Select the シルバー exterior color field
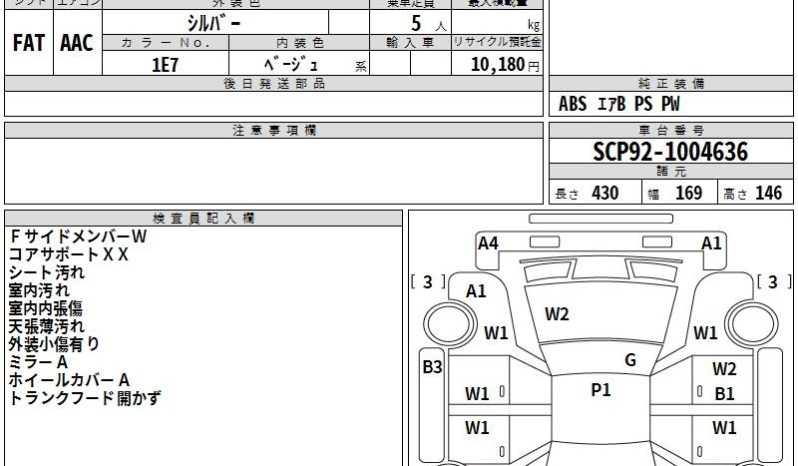This screenshot has height=466, width=798. [x=206, y=22]
